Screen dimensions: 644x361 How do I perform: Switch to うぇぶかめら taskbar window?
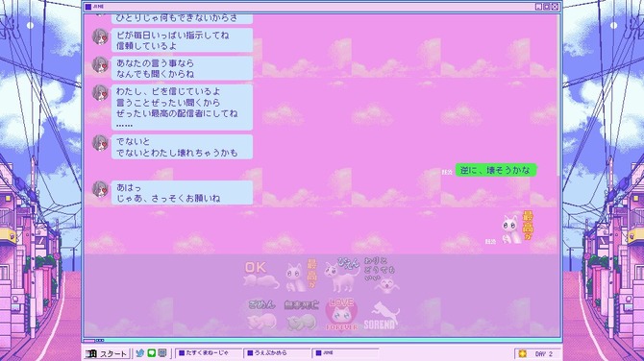click(x=277, y=352)
